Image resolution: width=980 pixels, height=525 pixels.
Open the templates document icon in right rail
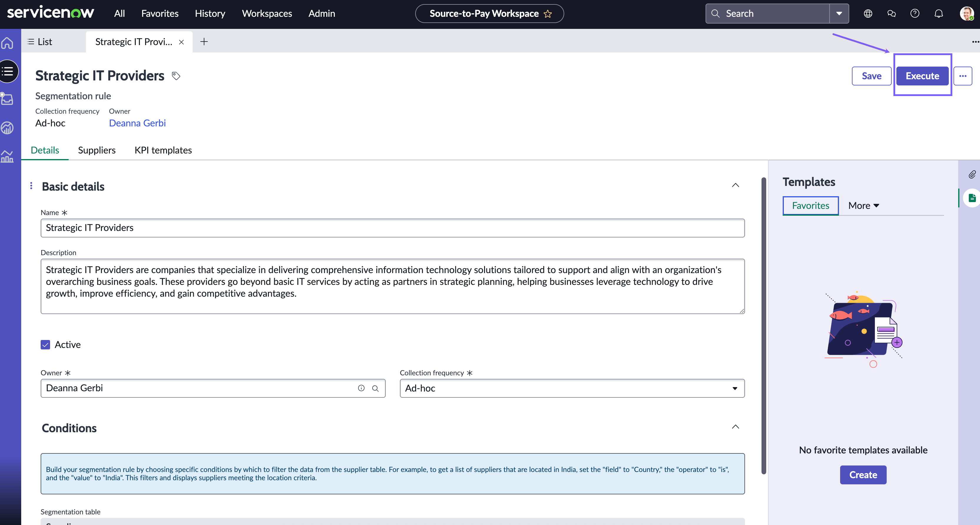point(972,198)
